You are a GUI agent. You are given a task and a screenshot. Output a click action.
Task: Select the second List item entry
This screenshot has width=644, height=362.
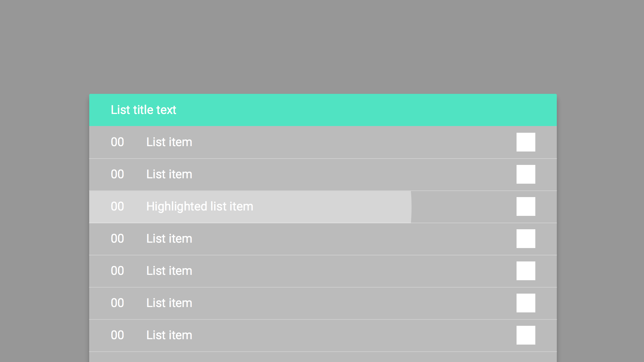(x=169, y=174)
